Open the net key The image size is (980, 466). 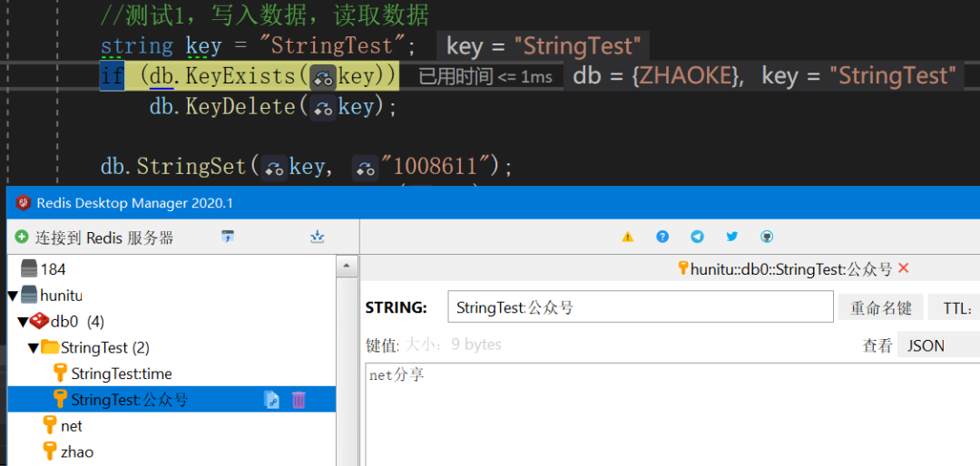click(x=72, y=426)
